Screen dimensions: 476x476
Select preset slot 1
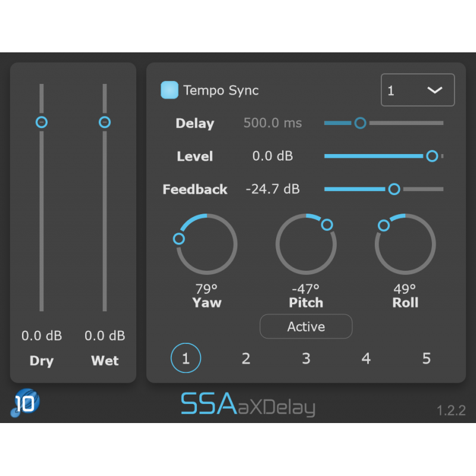click(186, 358)
